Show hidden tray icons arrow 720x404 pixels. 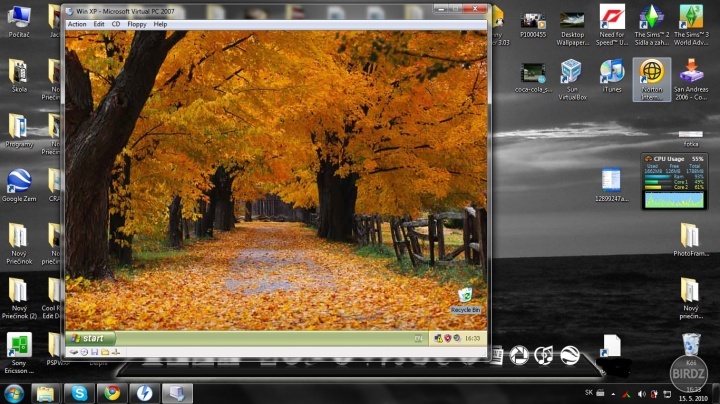tap(613, 394)
